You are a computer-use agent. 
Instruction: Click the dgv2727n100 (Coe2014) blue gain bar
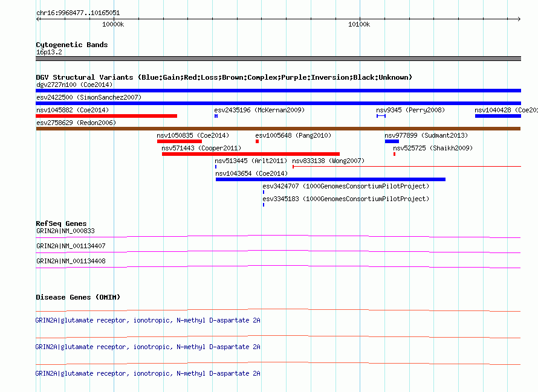pyautogui.click(x=278, y=91)
